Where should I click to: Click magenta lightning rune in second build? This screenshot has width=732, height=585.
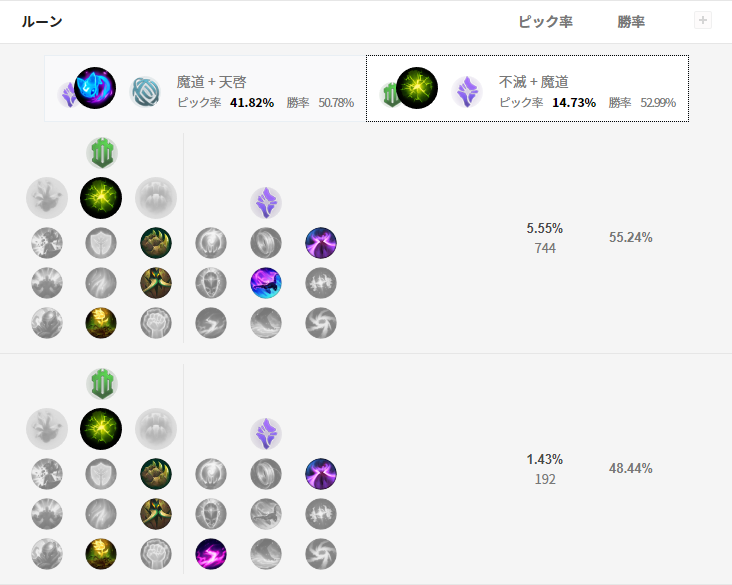(x=211, y=554)
